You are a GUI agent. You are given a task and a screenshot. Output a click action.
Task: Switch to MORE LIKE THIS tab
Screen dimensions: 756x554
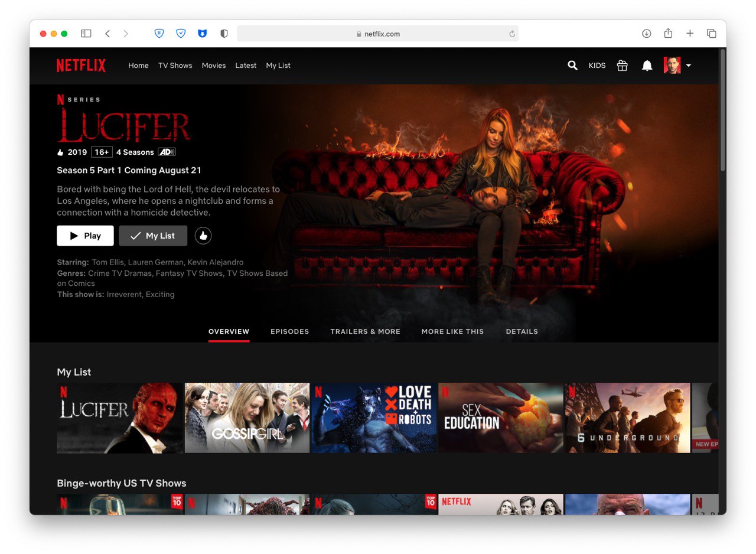click(452, 331)
